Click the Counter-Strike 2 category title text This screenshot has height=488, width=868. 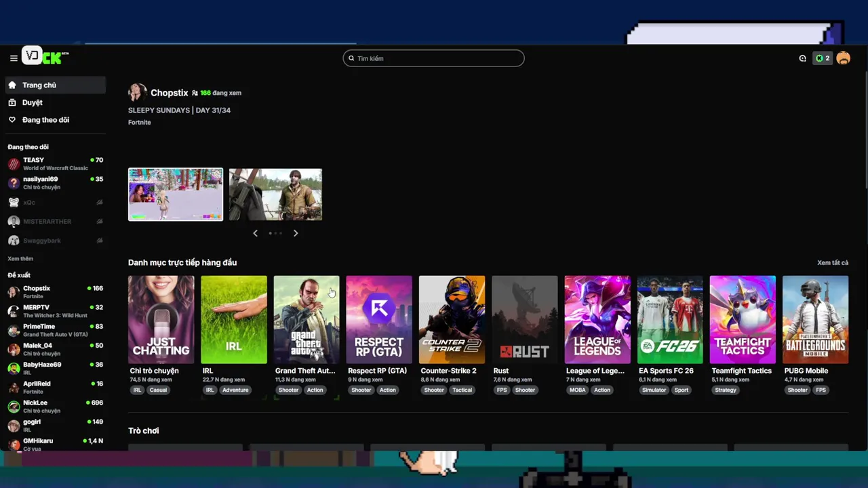point(448,371)
